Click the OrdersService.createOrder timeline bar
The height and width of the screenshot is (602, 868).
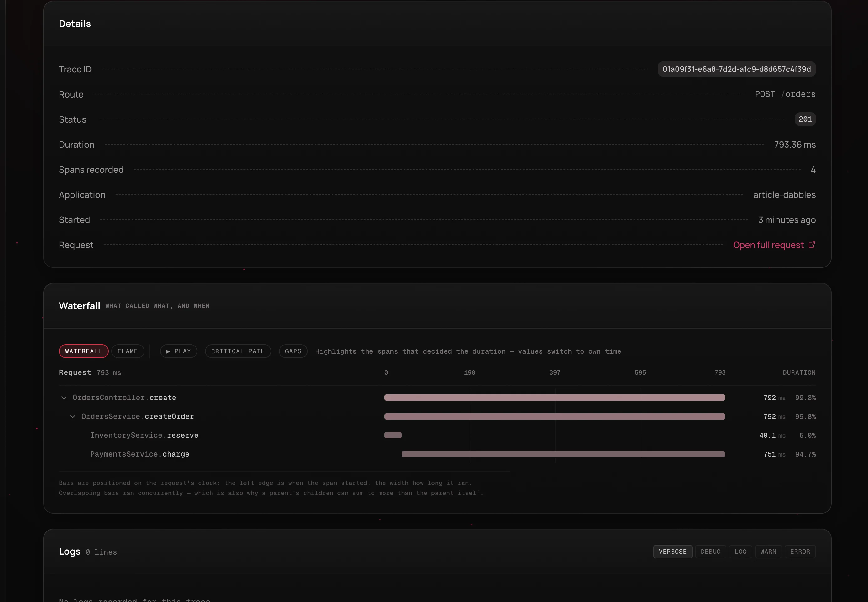point(554,416)
